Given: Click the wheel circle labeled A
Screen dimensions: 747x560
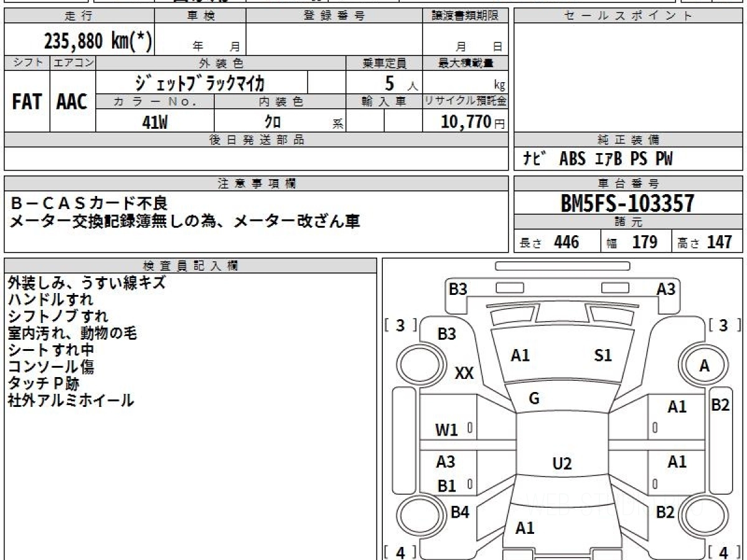Looking at the screenshot, I should point(704,366).
